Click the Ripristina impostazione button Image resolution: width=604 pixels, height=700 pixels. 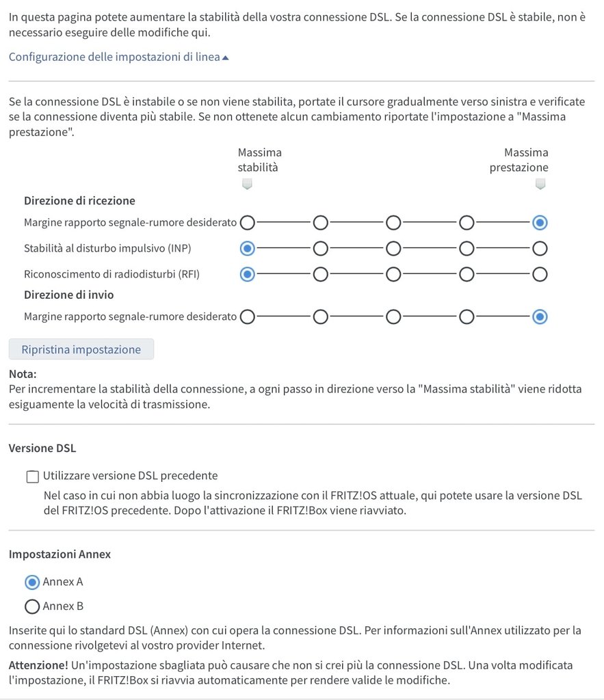(81, 349)
